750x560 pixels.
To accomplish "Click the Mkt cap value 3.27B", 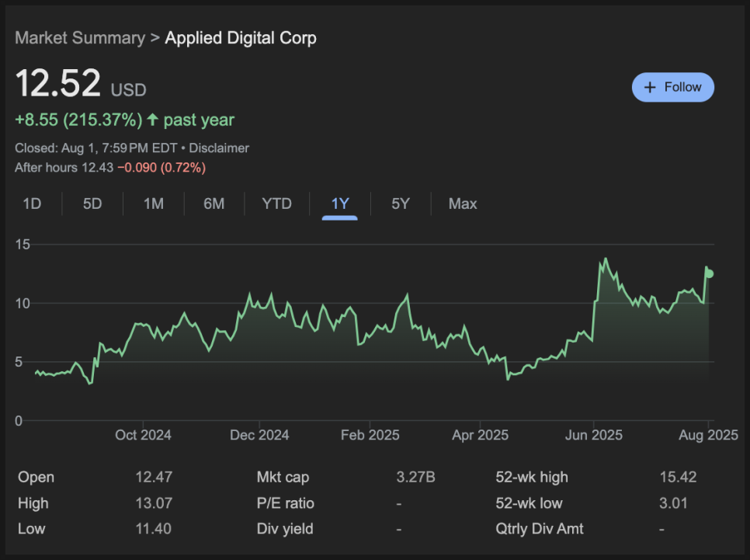I will [415, 477].
